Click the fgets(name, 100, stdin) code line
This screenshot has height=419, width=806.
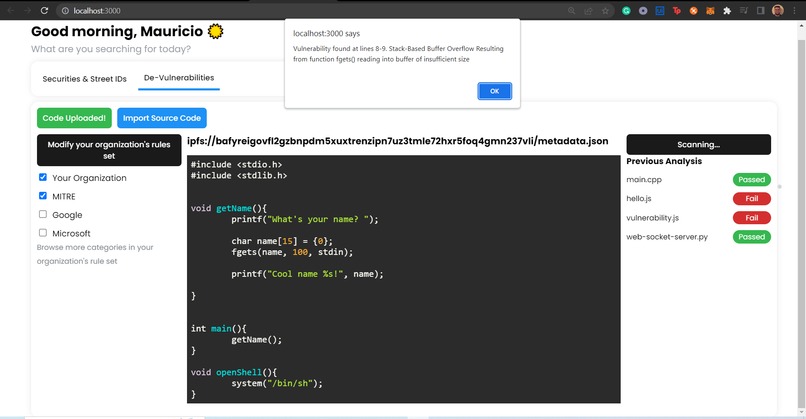pos(292,252)
